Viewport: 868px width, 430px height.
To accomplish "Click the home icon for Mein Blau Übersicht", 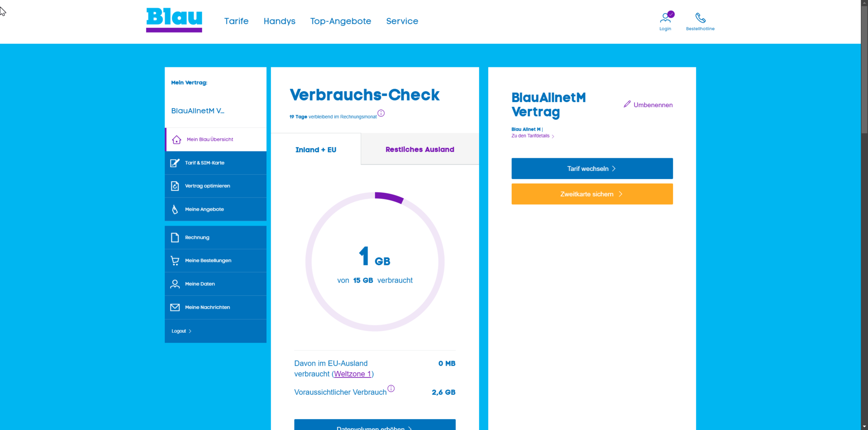I will click(177, 140).
